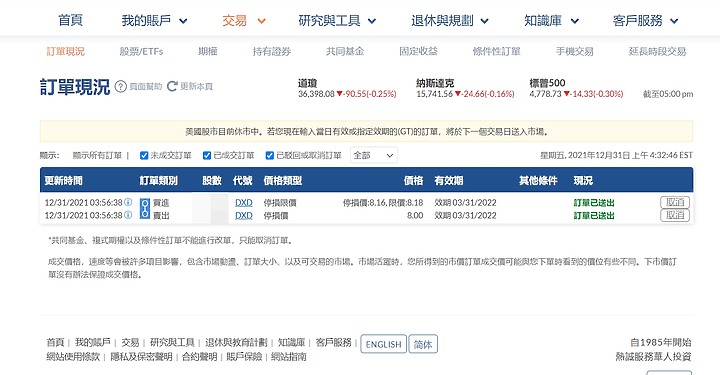This screenshot has width=720, height=375.
Task: Click the info icon beside the 買進 order time
Action: [x=129, y=202]
